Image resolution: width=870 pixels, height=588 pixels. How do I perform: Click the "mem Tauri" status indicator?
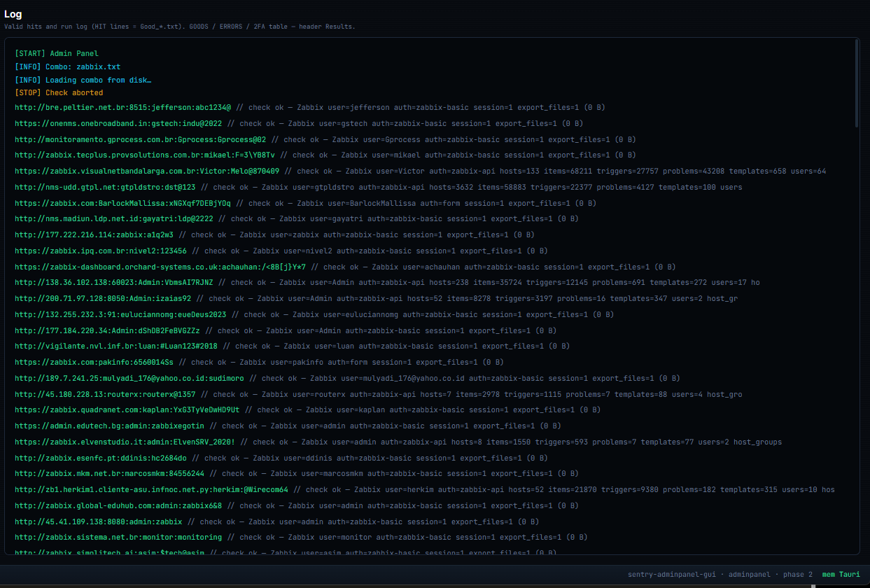coord(841,575)
